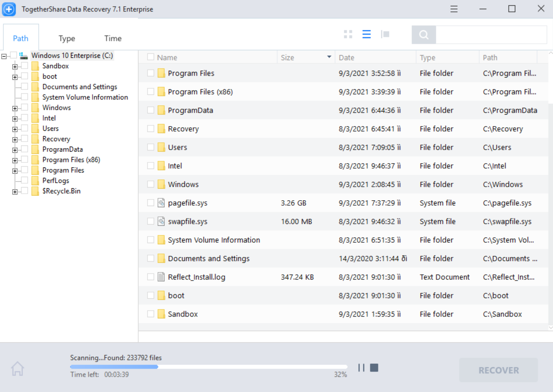Screen dimensions: 553x392
Task: Click the swapfile.sys file icon
Action: click(x=161, y=221)
